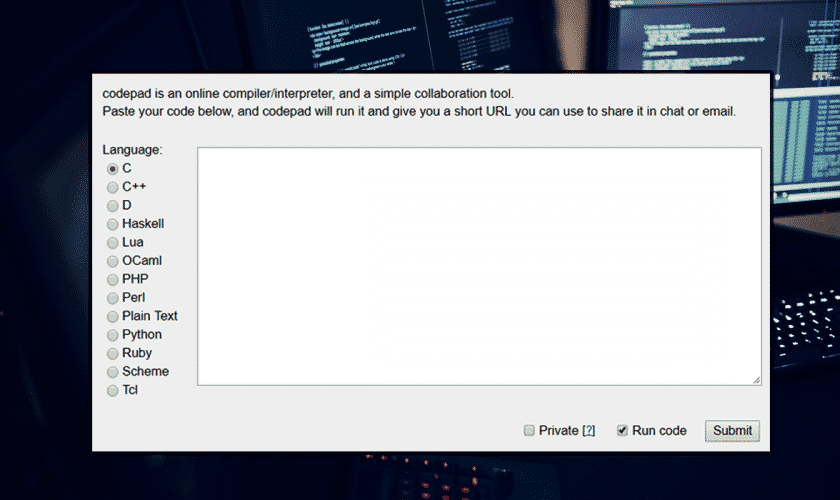
Task: Select the C++ language option
Action: 112,187
